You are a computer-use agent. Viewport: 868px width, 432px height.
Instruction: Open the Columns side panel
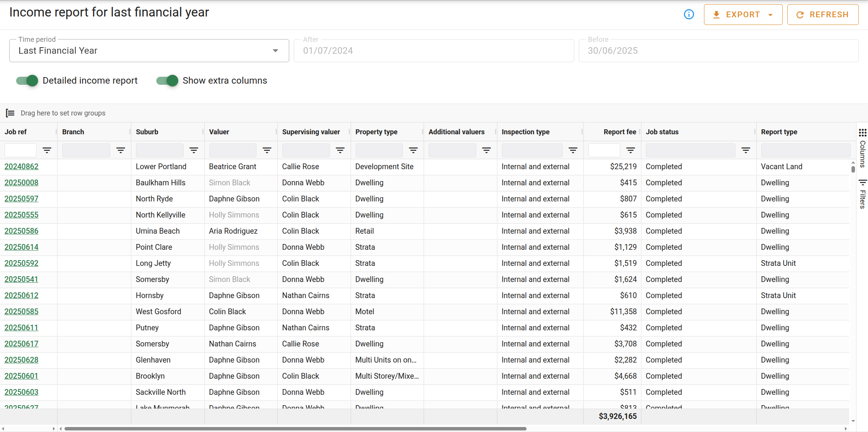[863, 148]
